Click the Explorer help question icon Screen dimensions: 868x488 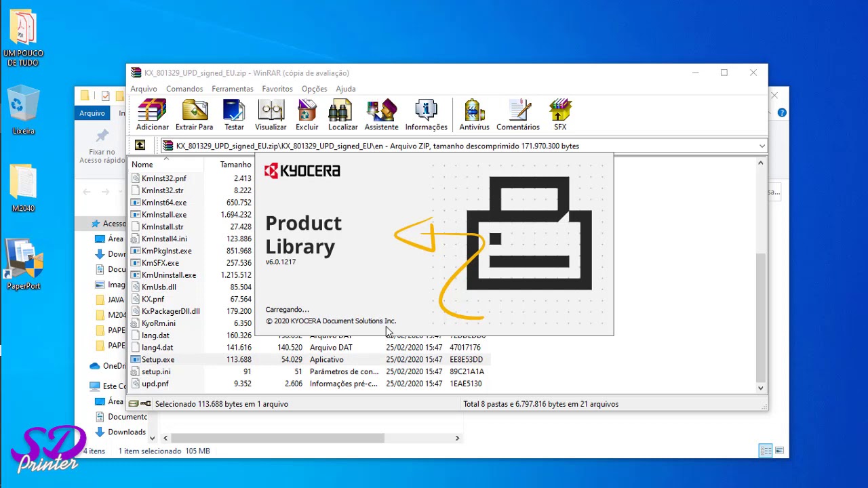coord(782,113)
